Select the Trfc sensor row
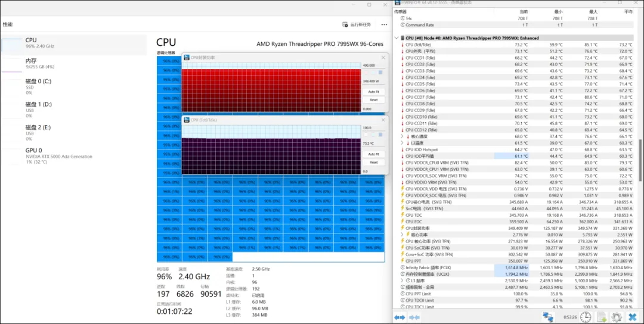This screenshot has width=644, height=324. pyautogui.click(x=515, y=18)
